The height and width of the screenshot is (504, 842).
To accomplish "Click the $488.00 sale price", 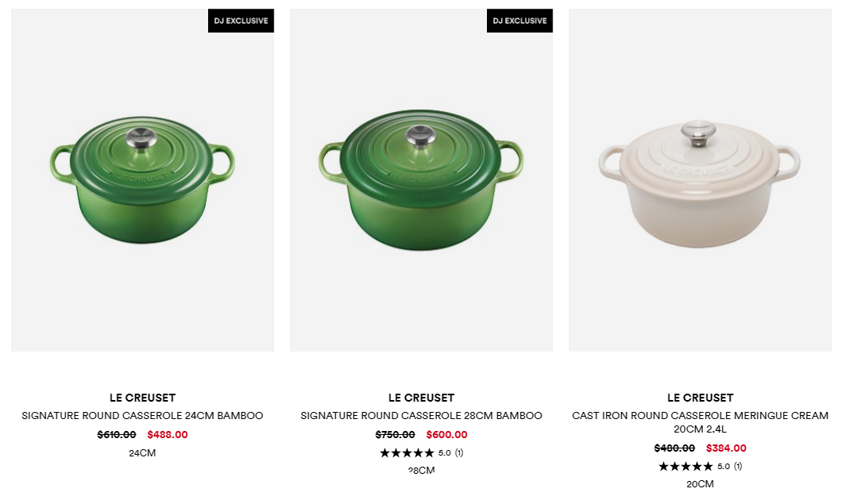I will 168,435.
